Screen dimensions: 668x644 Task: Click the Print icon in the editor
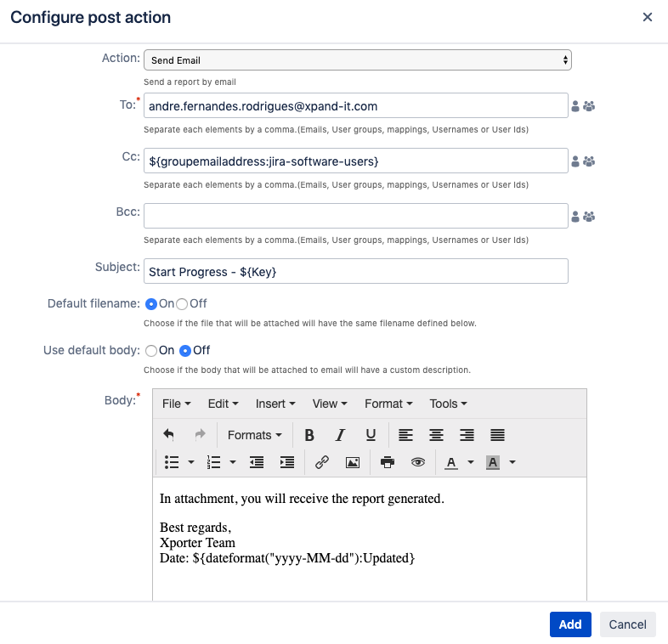pos(388,462)
